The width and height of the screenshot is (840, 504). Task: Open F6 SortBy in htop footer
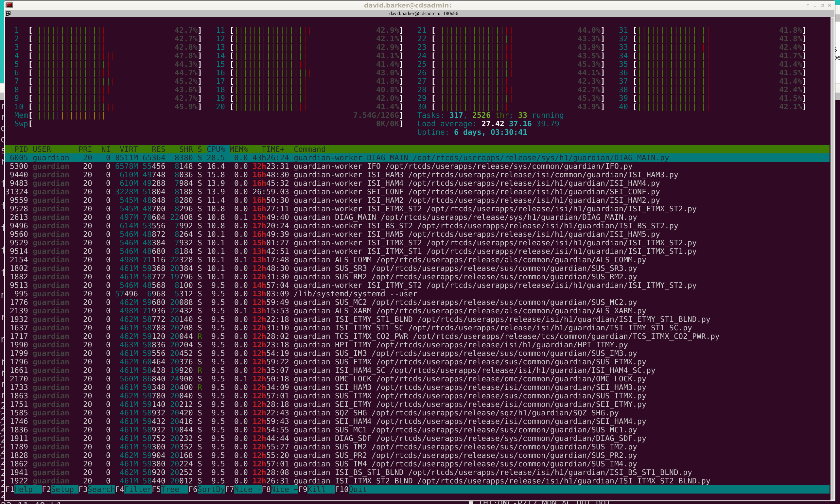coord(207,489)
